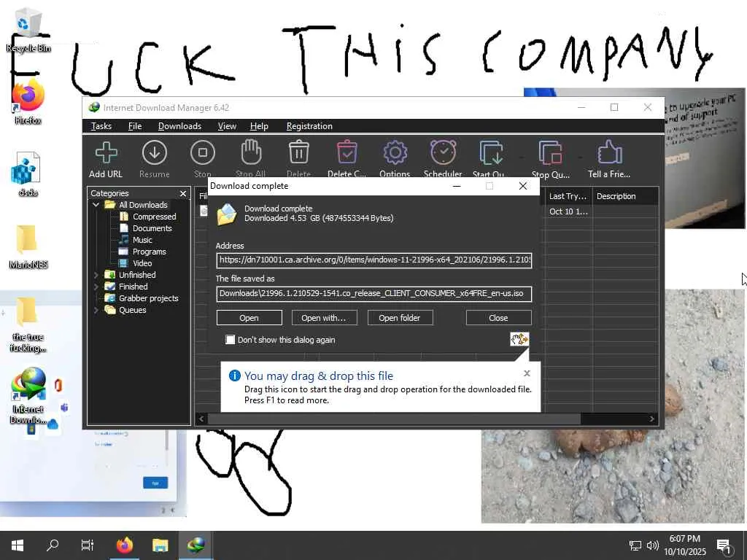Click the Stop Queue toolbar icon

[x=550, y=153]
